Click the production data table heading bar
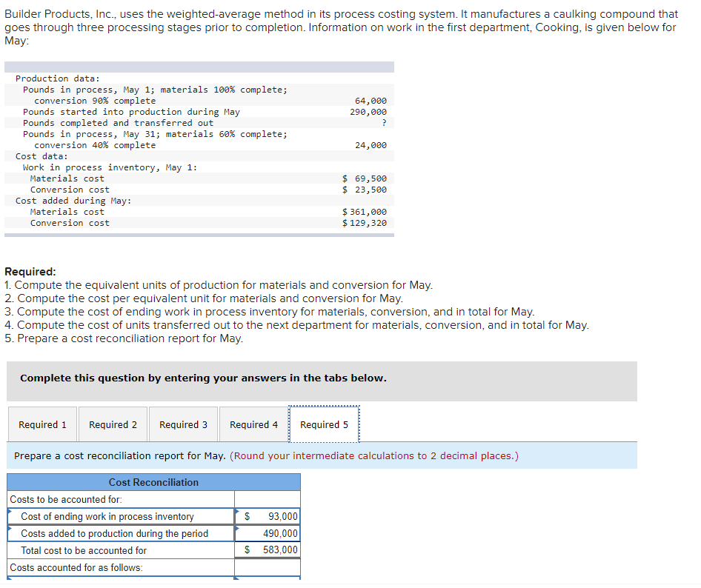Viewport: 701px width, 588px height. (200, 67)
